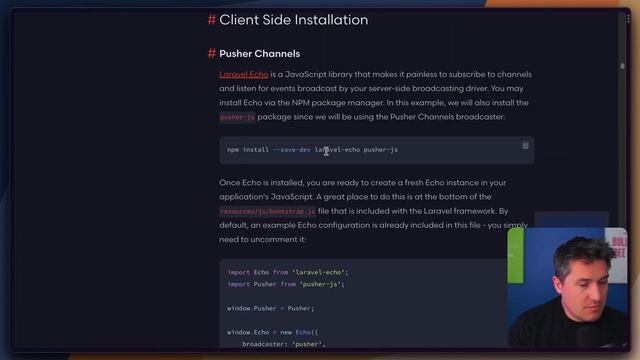Click the 'window.Echo = new Echo({' line
640x360 pixels.
pos(272,332)
